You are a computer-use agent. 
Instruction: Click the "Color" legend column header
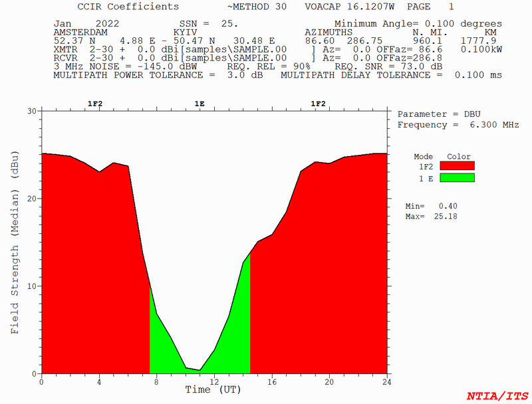click(x=459, y=157)
